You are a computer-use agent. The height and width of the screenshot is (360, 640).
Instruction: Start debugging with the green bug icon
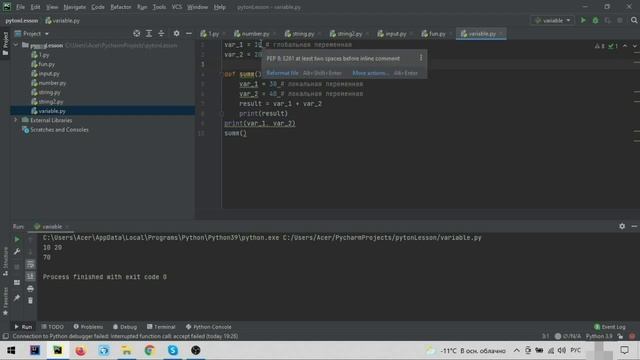click(x=595, y=20)
